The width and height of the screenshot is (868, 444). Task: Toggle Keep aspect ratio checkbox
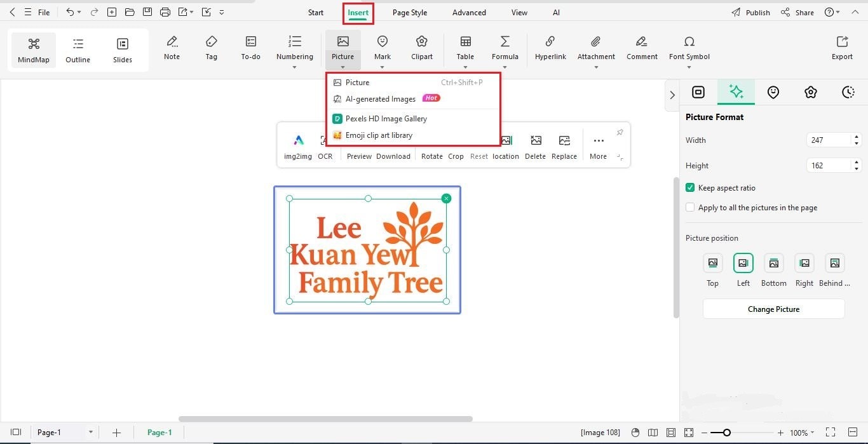(690, 188)
